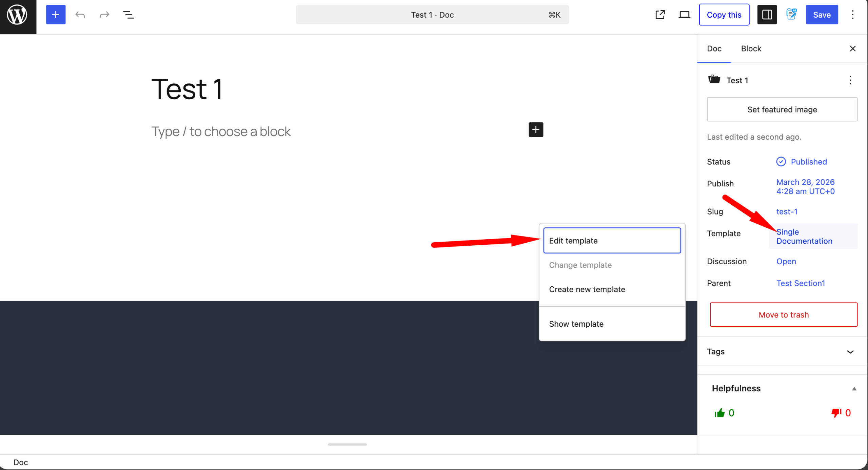Mark the doc unhelpful with thumbs down
This screenshot has height=470, width=868.
pos(836,413)
